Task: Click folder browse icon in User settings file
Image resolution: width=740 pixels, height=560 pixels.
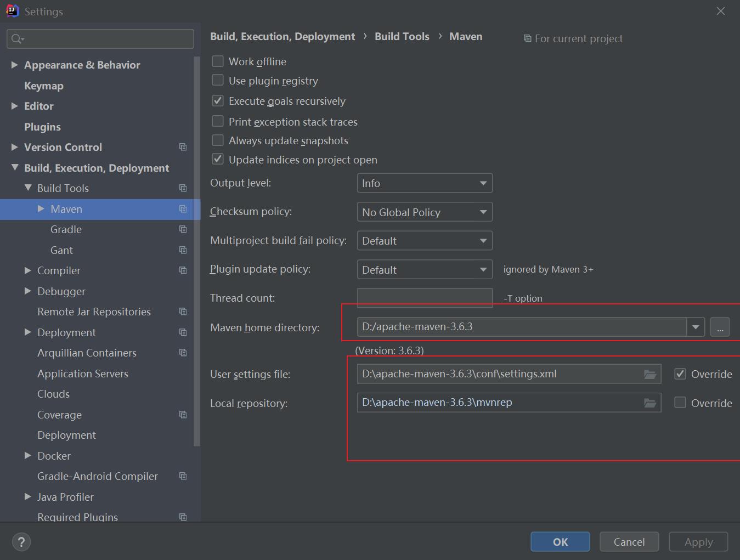Action: (x=650, y=374)
